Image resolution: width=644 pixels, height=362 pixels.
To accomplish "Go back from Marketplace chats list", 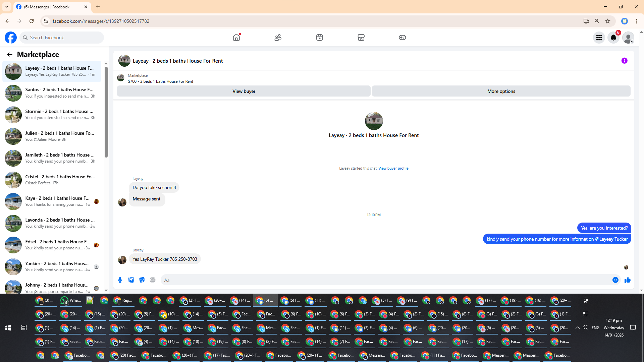I will click(9, 54).
